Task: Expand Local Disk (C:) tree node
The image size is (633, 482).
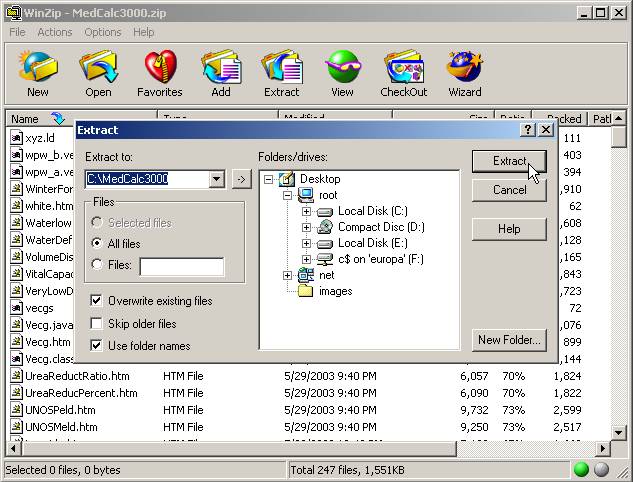Action: [x=307, y=211]
